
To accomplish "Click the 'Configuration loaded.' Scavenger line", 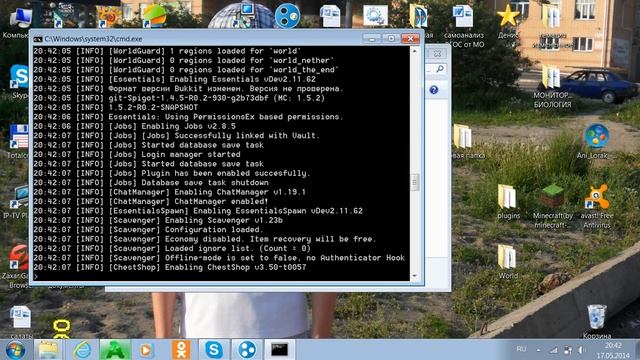I will 149,230.
